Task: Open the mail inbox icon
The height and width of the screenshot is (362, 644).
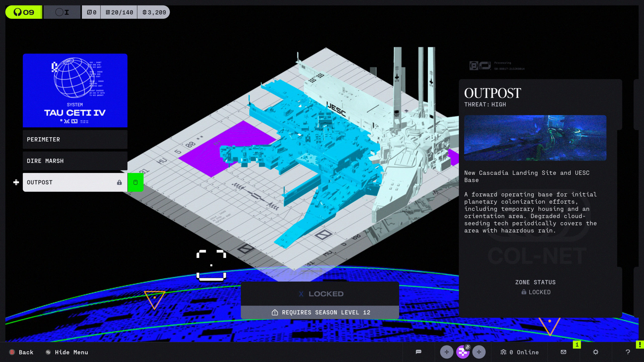Action: (x=563, y=352)
